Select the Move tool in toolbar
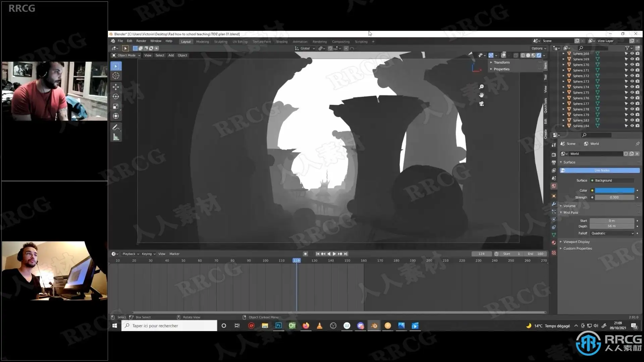The height and width of the screenshot is (362, 644). [x=116, y=87]
